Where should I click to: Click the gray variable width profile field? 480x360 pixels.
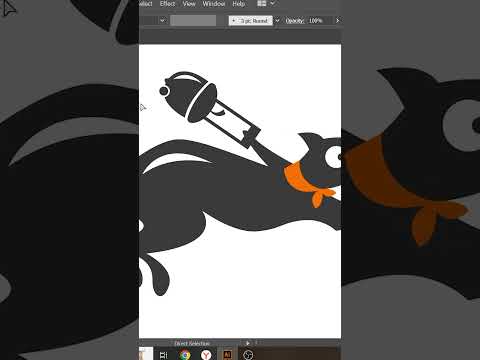point(193,21)
